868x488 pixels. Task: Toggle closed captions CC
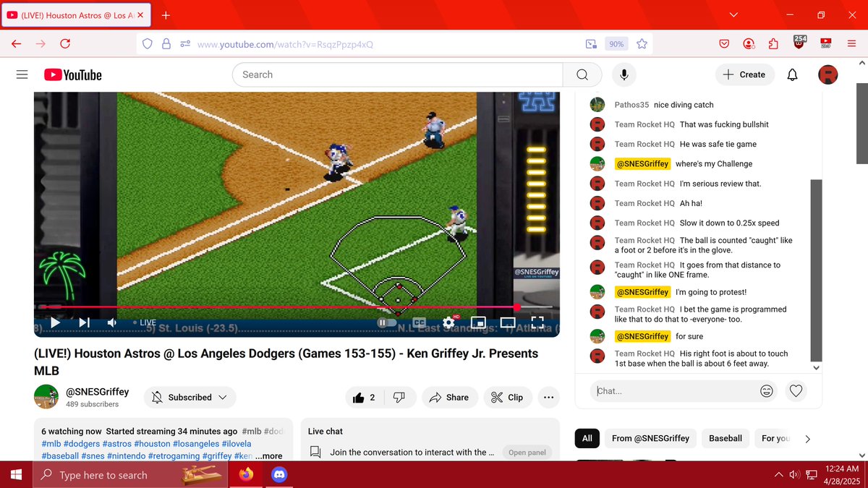[x=420, y=322]
